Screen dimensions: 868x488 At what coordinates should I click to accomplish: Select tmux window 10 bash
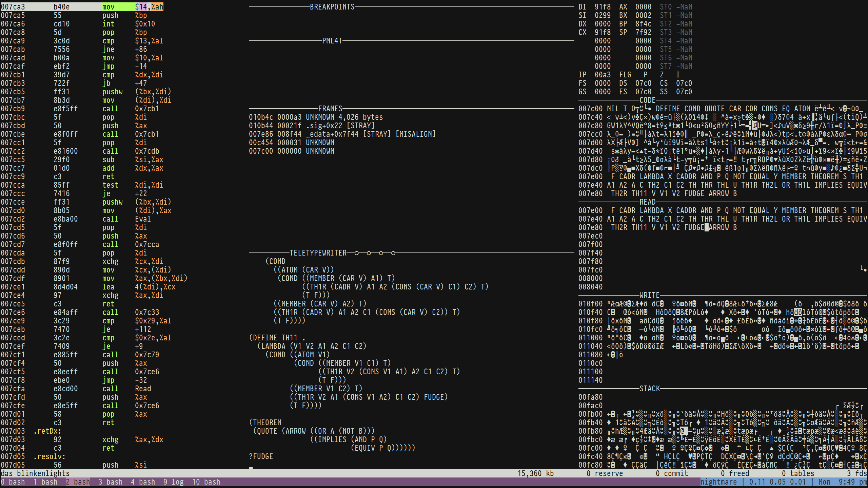pos(206,482)
